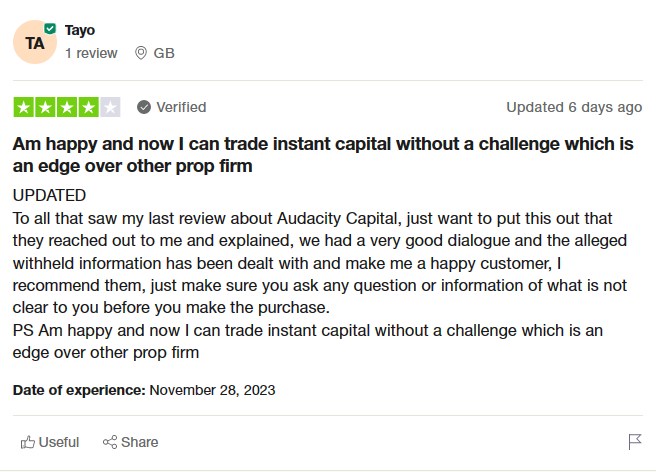Open the bold review title heading

click(x=323, y=155)
